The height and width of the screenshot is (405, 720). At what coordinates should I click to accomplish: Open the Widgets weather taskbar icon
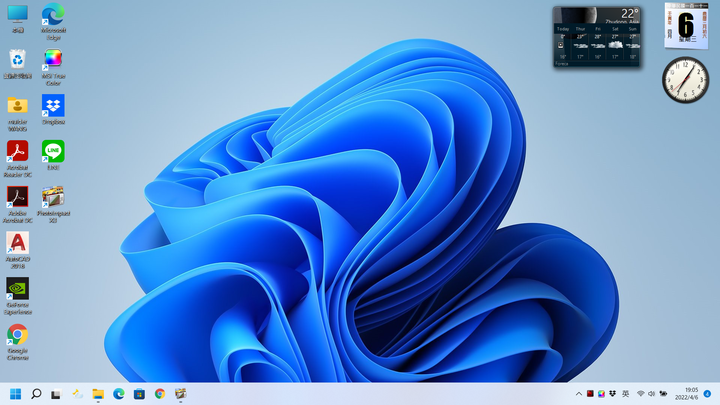click(77, 394)
